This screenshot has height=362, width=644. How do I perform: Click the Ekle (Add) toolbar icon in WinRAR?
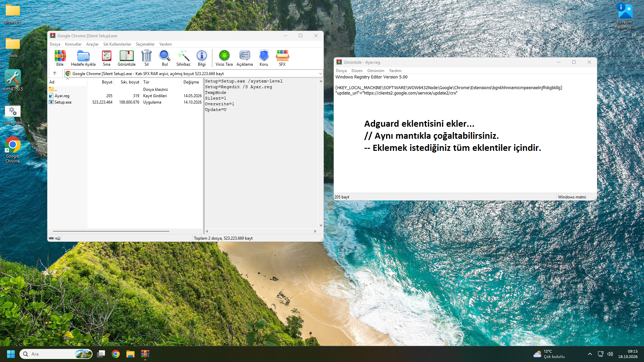tap(60, 58)
